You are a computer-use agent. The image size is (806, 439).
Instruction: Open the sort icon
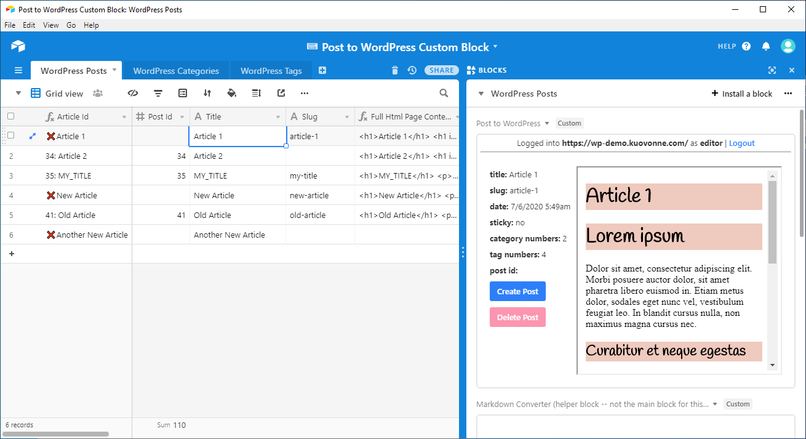point(207,93)
